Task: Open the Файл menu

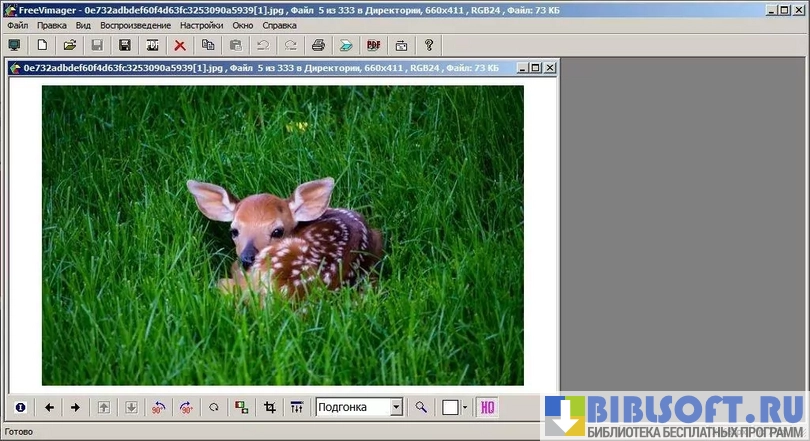Action: pyautogui.click(x=17, y=25)
